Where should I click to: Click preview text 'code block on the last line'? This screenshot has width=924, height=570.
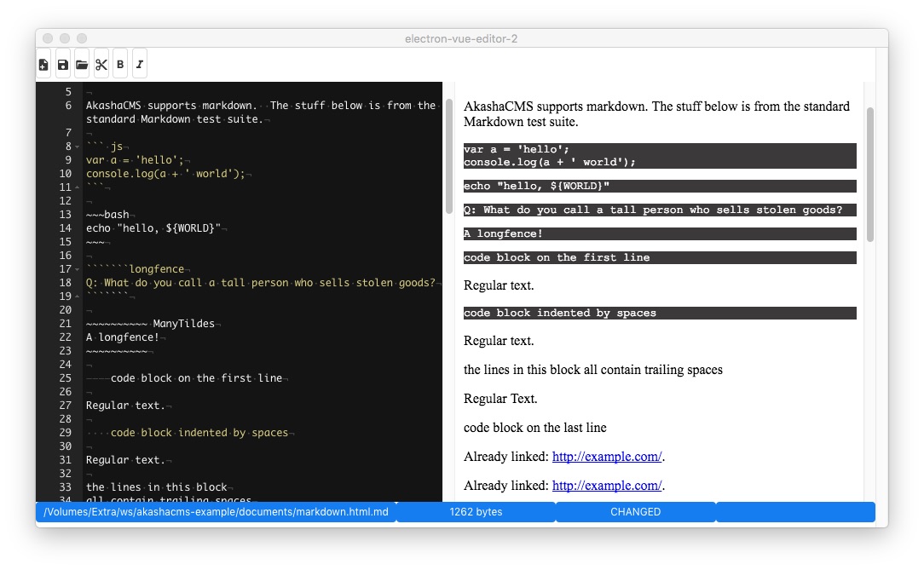[x=535, y=428]
